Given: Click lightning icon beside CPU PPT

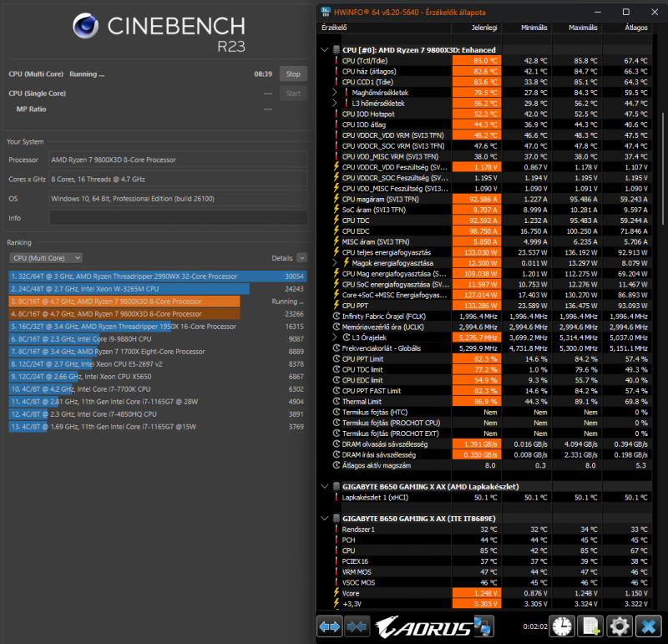Looking at the screenshot, I should pyautogui.click(x=337, y=306).
